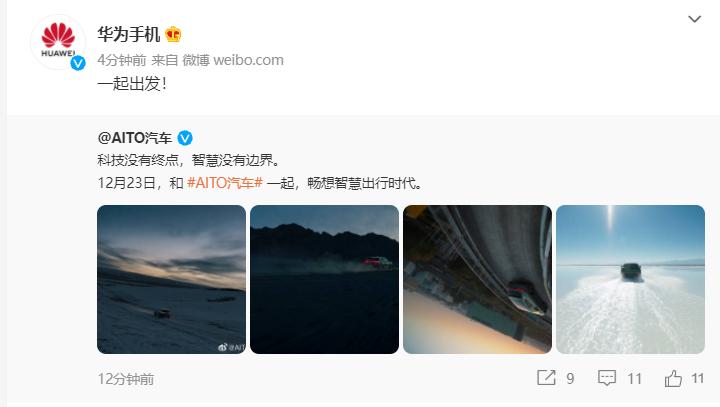Open the #AITO汽车# hashtag topic
Image resolution: width=720 pixels, height=407 pixels.
click(225, 183)
